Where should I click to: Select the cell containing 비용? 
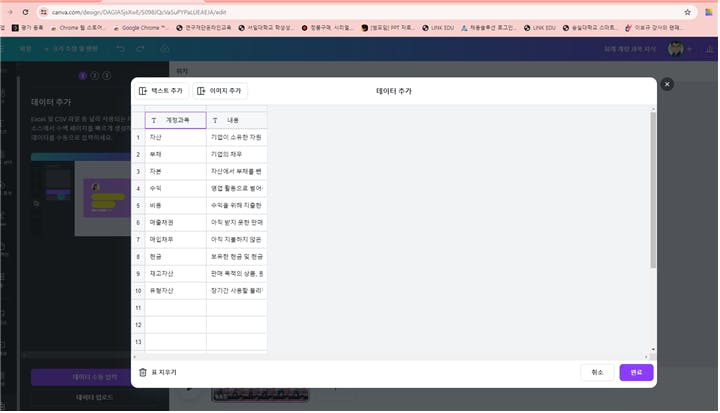point(175,205)
